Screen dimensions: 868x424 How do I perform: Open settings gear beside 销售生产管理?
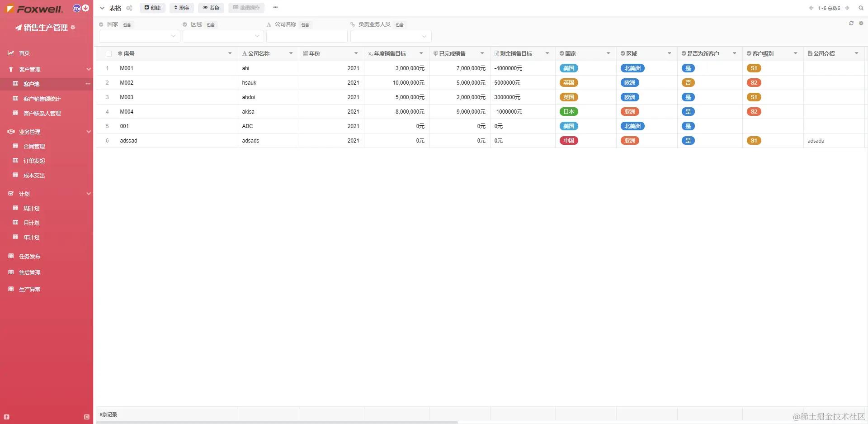73,27
